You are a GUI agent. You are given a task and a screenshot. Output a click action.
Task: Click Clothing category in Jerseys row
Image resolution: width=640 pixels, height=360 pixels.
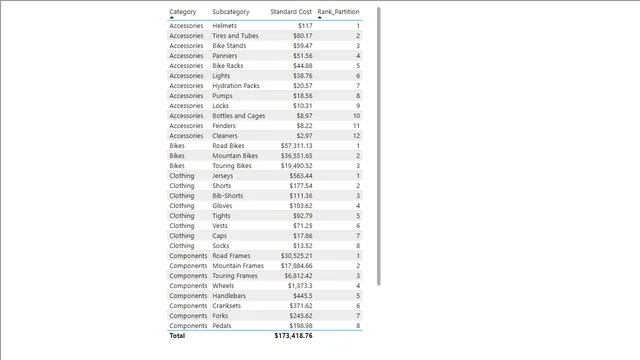pos(182,176)
